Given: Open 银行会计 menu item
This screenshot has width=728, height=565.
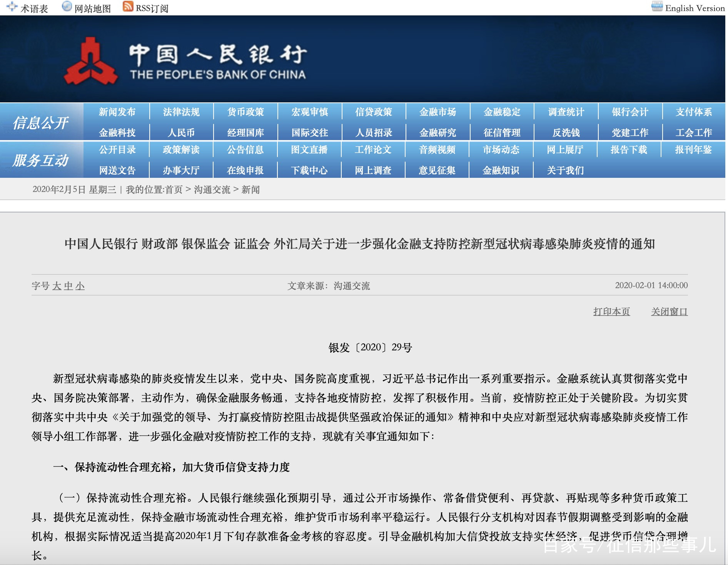Looking at the screenshot, I should pyautogui.click(x=630, y=112).
